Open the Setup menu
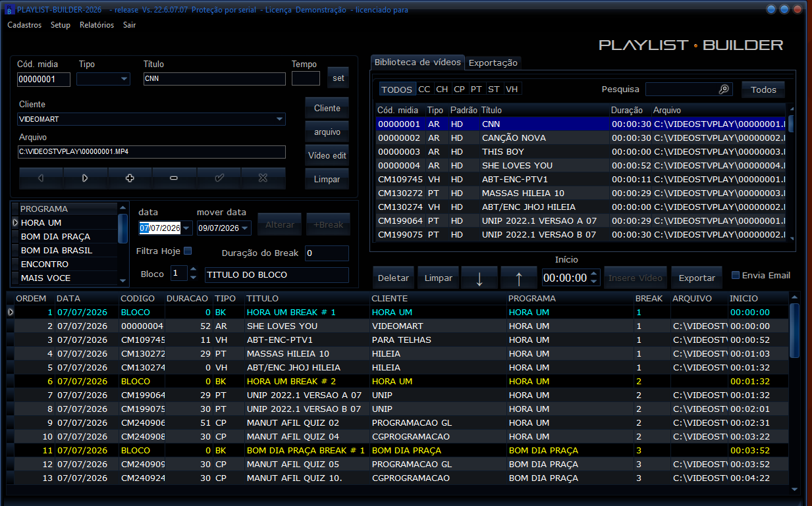This screenshot has height=506, width=812. tap(61, 25)
